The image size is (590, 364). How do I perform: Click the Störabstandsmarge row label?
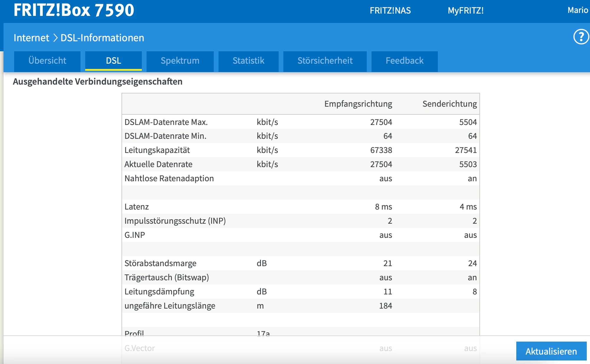pos(160,263)
